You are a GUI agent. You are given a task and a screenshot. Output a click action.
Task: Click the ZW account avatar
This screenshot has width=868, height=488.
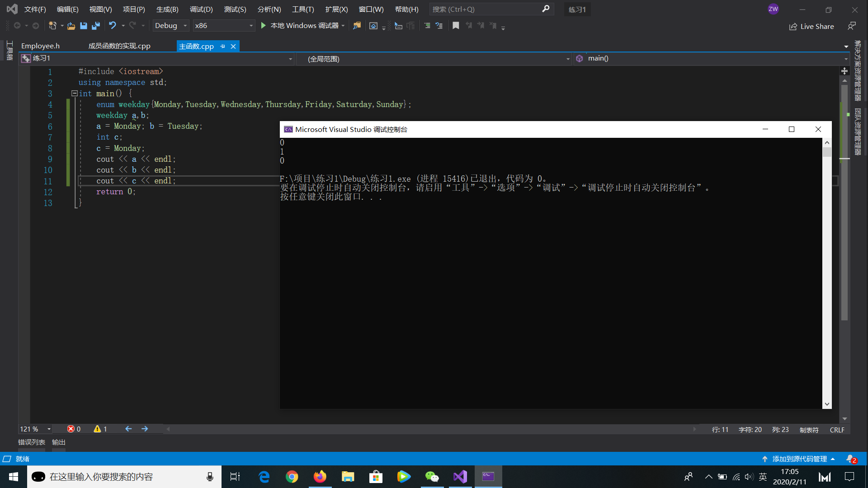(773, 9)
